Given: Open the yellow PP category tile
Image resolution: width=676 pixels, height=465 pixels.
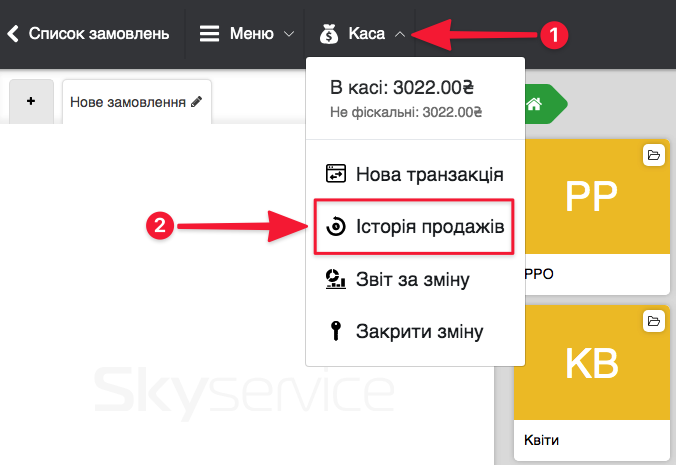Looking at the screenshot, I should tap(591, 198).
